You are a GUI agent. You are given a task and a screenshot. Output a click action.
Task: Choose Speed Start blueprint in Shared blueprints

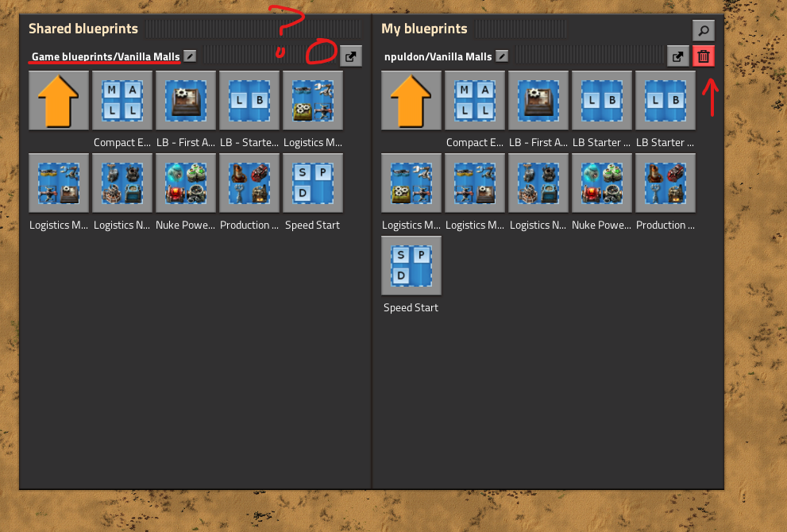point(313,183)
